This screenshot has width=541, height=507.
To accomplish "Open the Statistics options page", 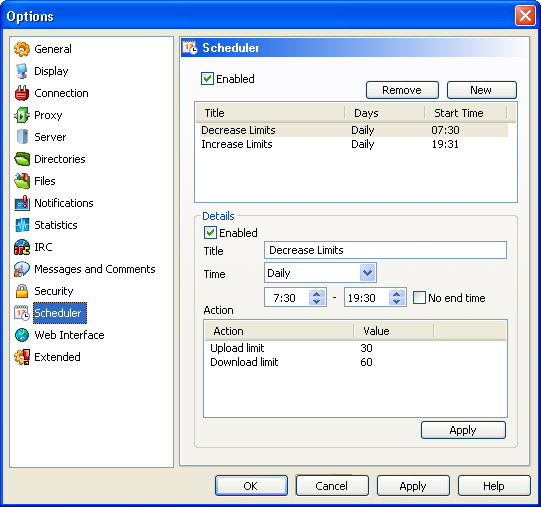I will tap(56, 225).
